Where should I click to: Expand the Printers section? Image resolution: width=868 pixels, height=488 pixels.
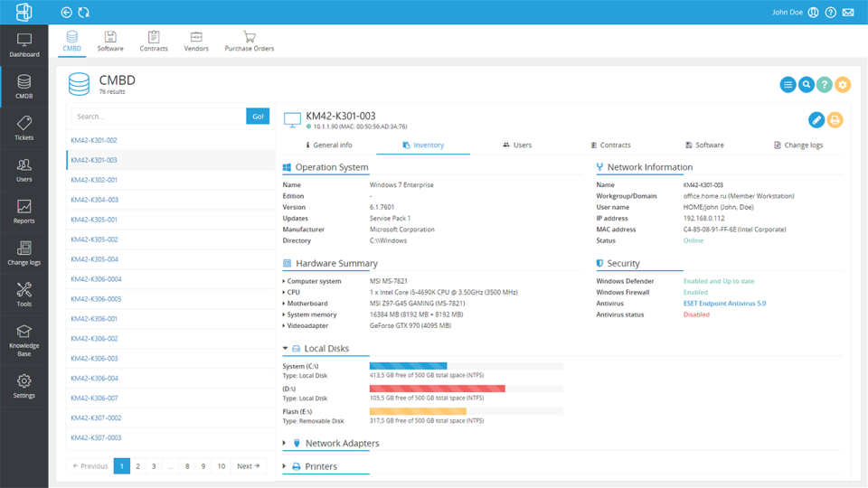[285, 466]
